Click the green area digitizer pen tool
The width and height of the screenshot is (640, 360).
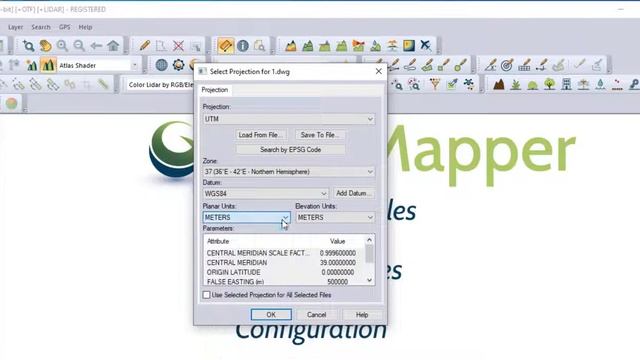tap(427, 65)
